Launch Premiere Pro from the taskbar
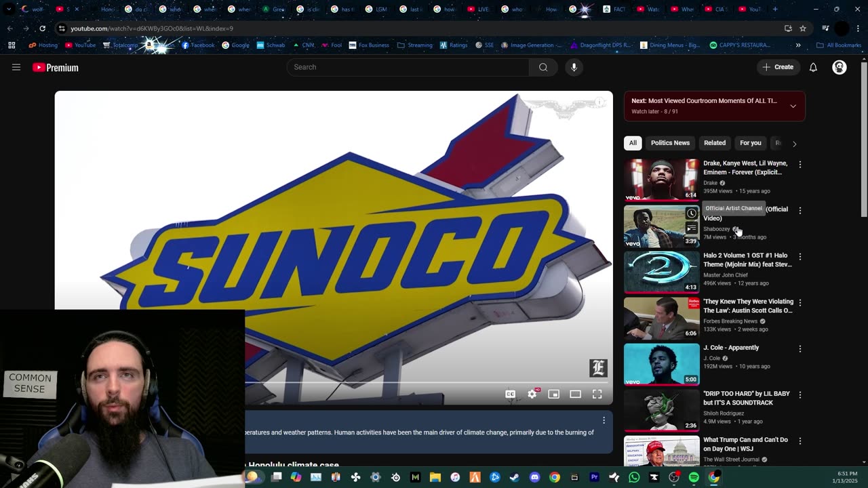Screen dimensions: 868x488 (594, 477)
